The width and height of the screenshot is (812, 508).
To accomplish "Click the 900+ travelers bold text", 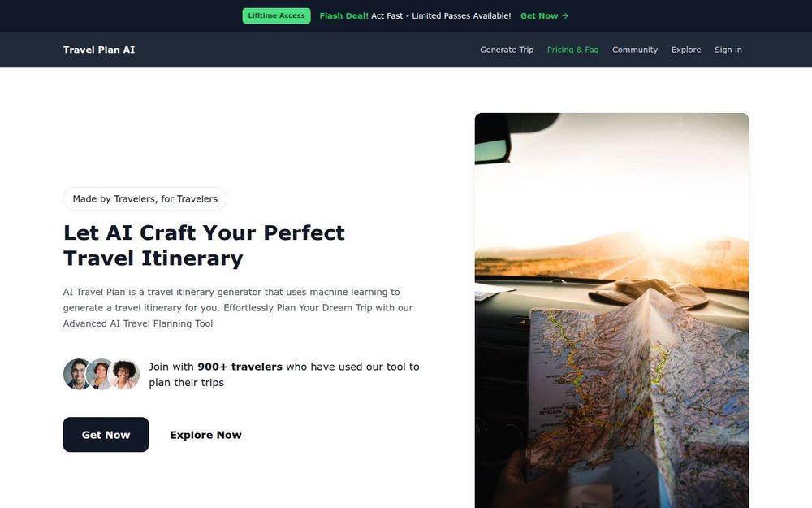I will pos(240,367).
